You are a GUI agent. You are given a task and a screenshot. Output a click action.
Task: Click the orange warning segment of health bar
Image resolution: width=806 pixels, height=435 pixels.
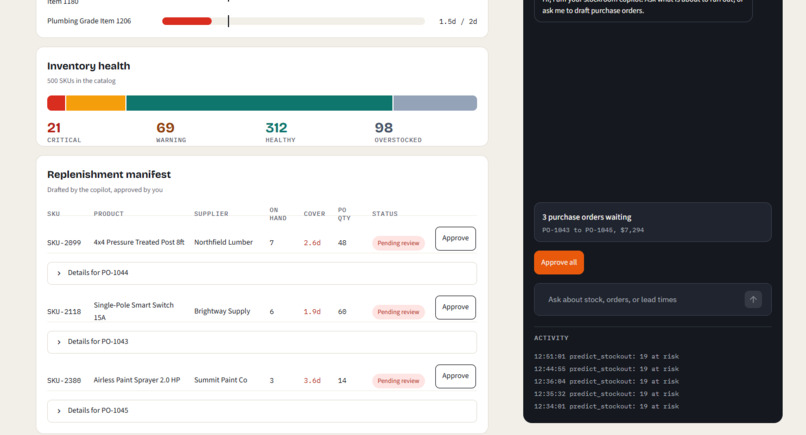click(x=96, y=103)
